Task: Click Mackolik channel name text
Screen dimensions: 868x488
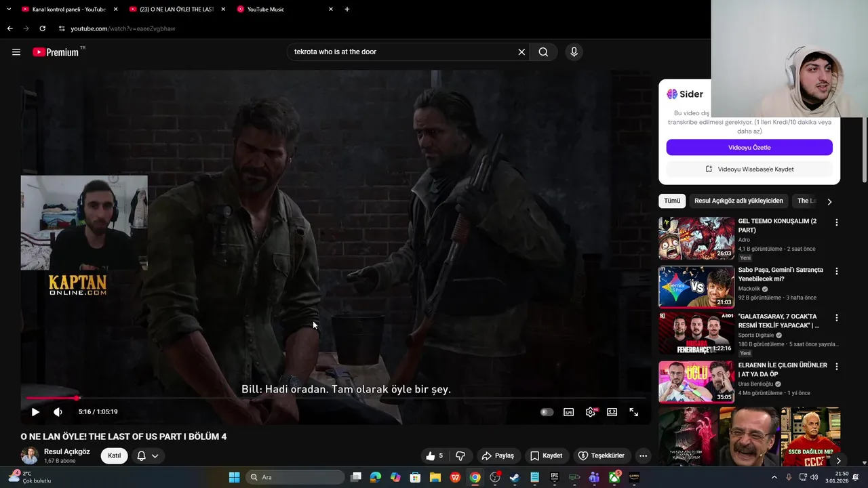Action: [749, 288]
